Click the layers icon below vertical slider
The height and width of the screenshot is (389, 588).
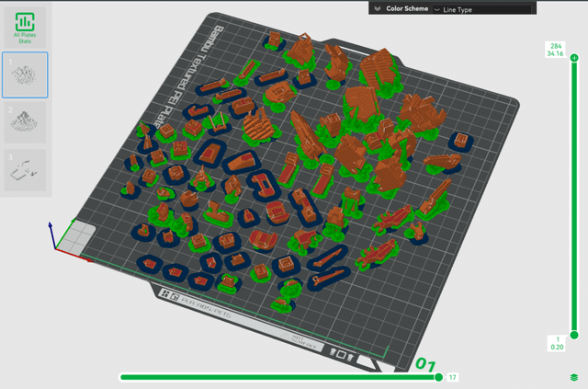point(574,377)
